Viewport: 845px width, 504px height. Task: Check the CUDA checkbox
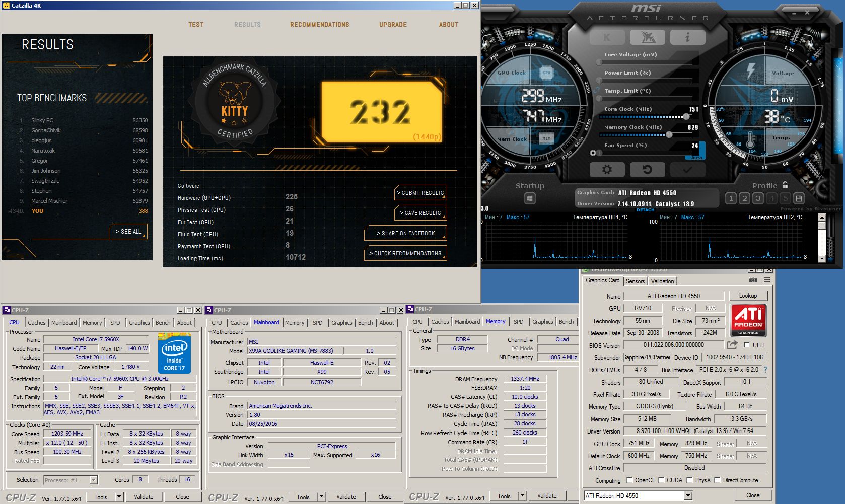point(661,480)
